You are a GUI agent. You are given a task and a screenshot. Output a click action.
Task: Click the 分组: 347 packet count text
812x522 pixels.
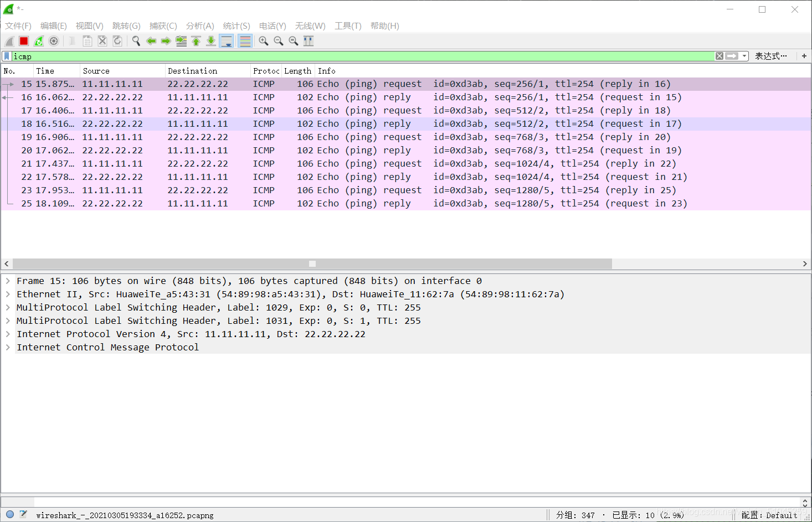coord(575,515)
